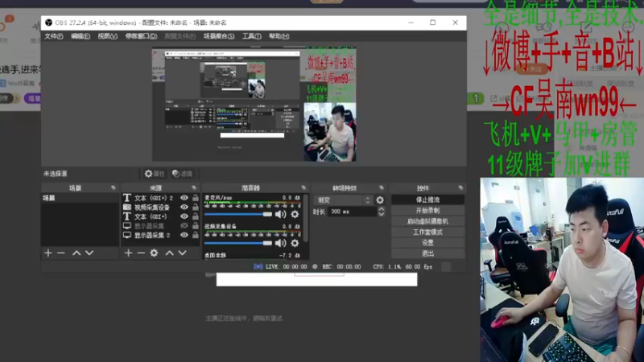Select the 场景 entry in the scenes list

[x=80, y=198]
